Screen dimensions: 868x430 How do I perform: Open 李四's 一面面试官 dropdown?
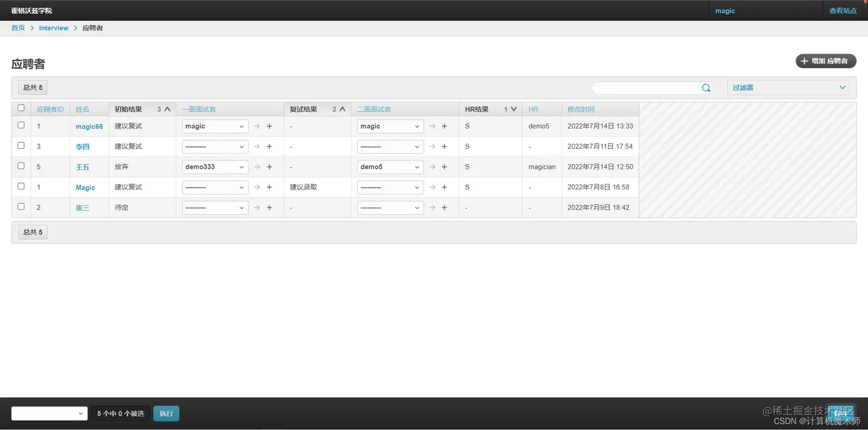[215, 146]
